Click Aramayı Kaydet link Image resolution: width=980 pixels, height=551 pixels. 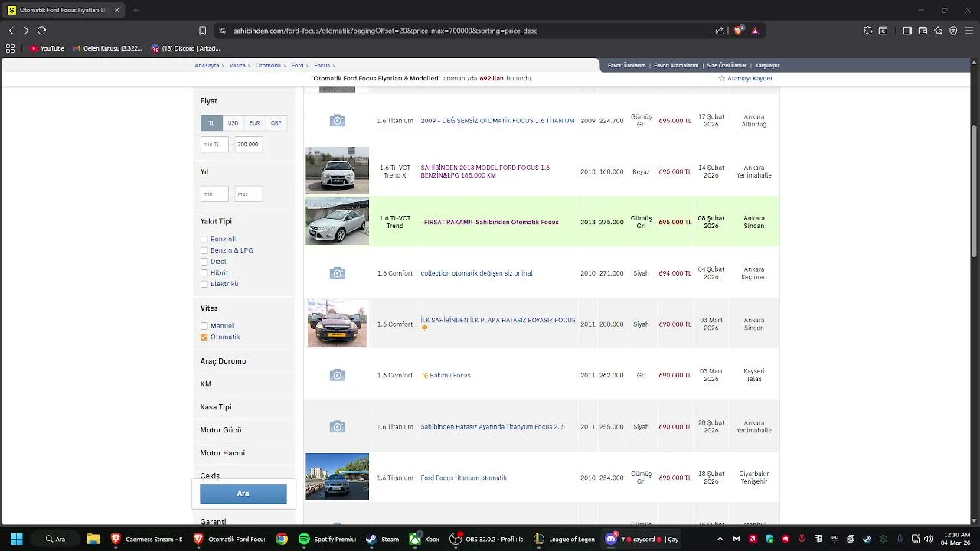click(x=750, y=78)
